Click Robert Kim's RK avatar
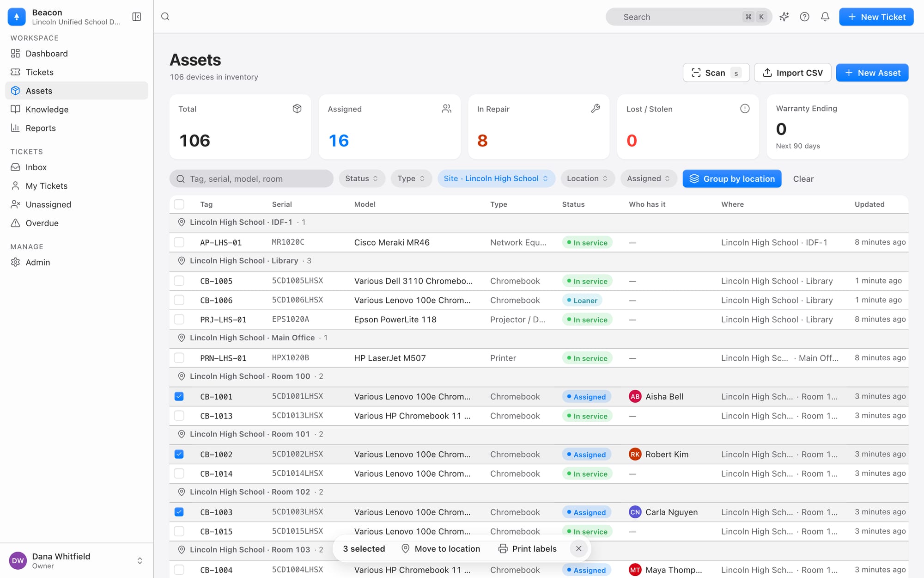Screen dimensions: 924x578 [635, 455]
